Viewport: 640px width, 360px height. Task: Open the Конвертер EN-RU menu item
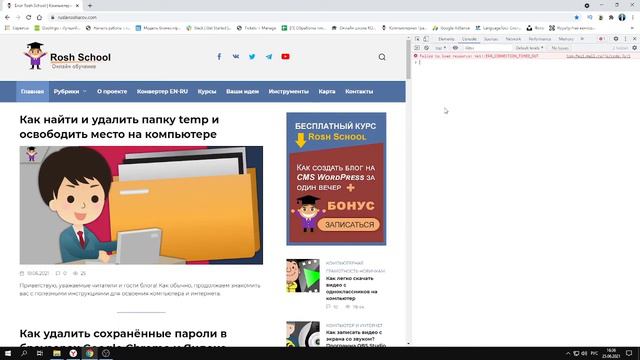click(x=162, y=91)
